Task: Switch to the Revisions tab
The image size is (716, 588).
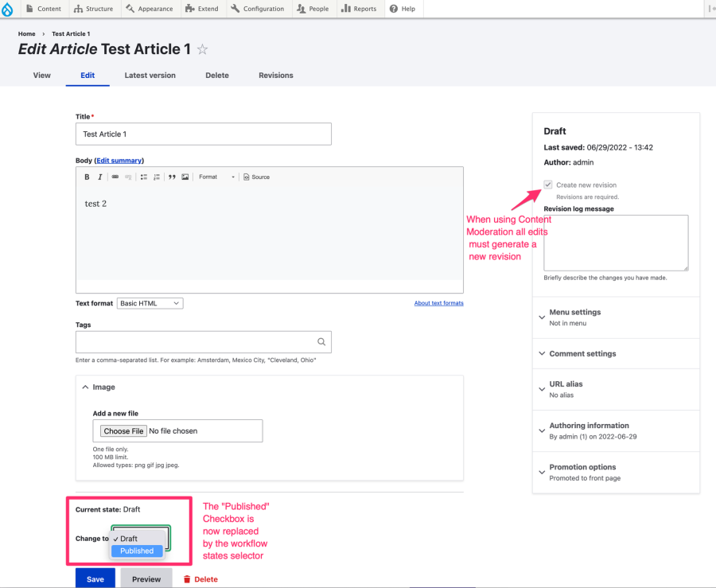Action: [x=276, y=76]
